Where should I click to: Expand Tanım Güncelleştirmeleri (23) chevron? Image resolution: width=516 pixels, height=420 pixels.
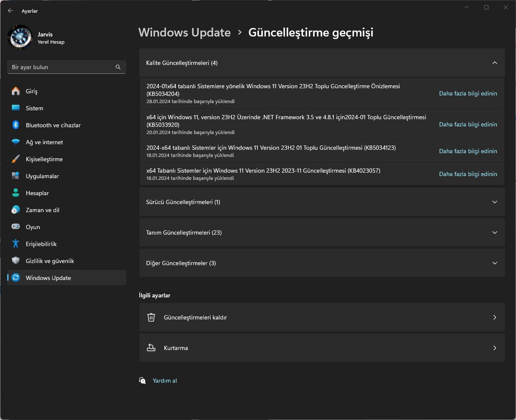494,232
